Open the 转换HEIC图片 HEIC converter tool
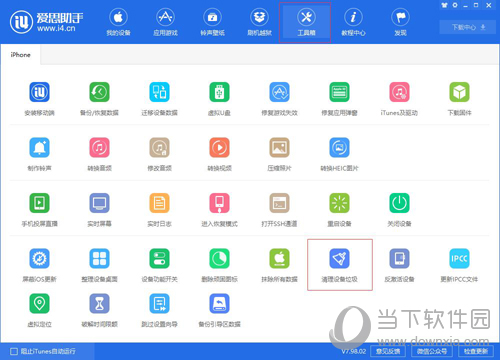This screenshot has width=500, height=360. point(339,154)
